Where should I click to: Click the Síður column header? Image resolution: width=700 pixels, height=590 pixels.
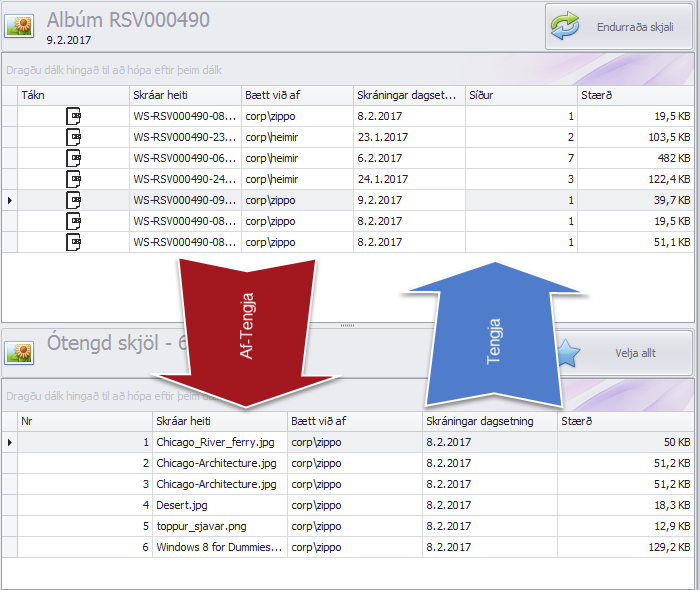(520, 95)
